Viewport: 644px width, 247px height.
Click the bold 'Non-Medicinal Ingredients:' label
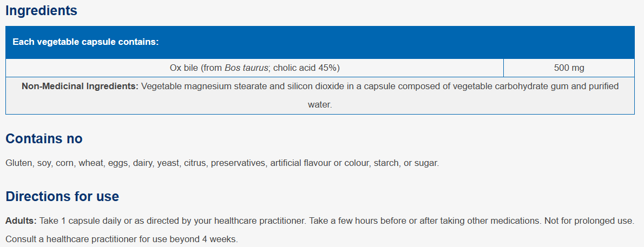[80, 86]
